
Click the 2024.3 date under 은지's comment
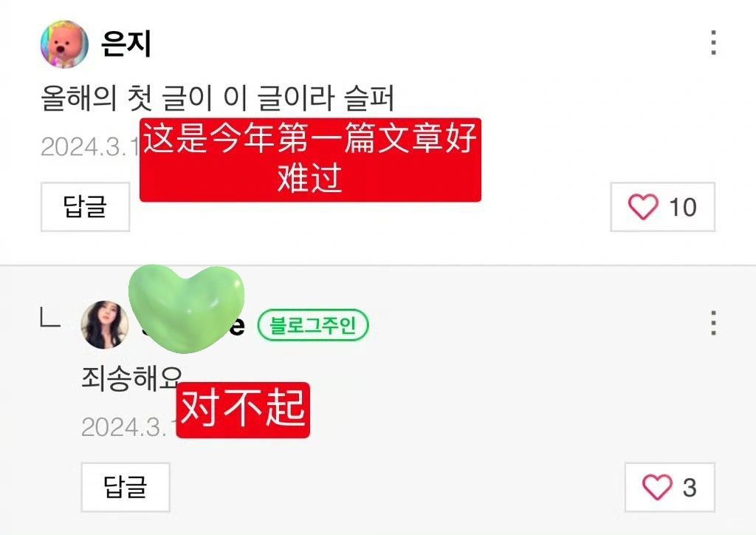click(x=90, y=146)
